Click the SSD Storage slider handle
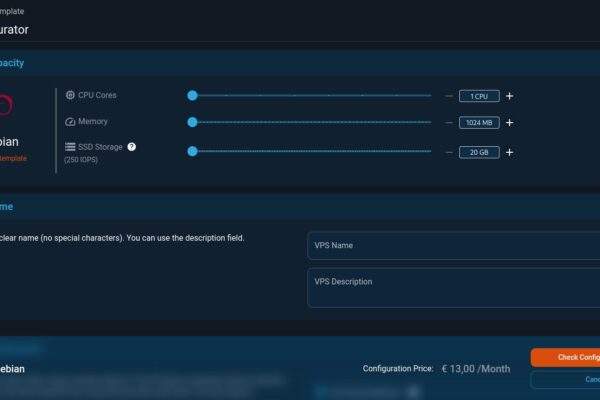Image resolution: width=600 pixels, height=400 pixels. click(x=192, y=151)
